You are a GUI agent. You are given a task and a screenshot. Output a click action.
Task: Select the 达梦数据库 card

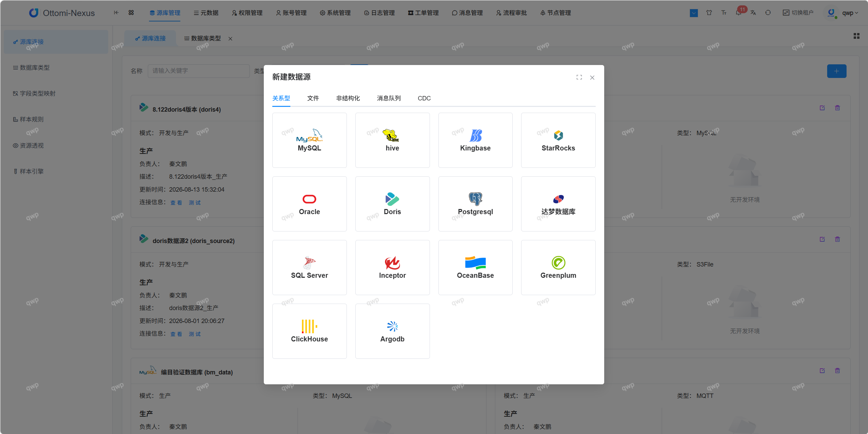click(558, 204)
